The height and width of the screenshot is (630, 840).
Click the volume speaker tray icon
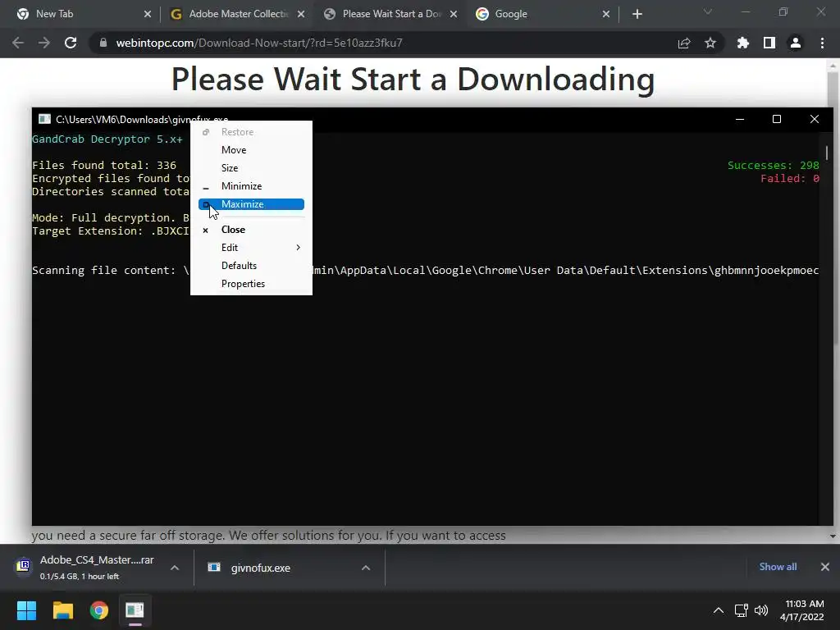(x=760, y=610)
